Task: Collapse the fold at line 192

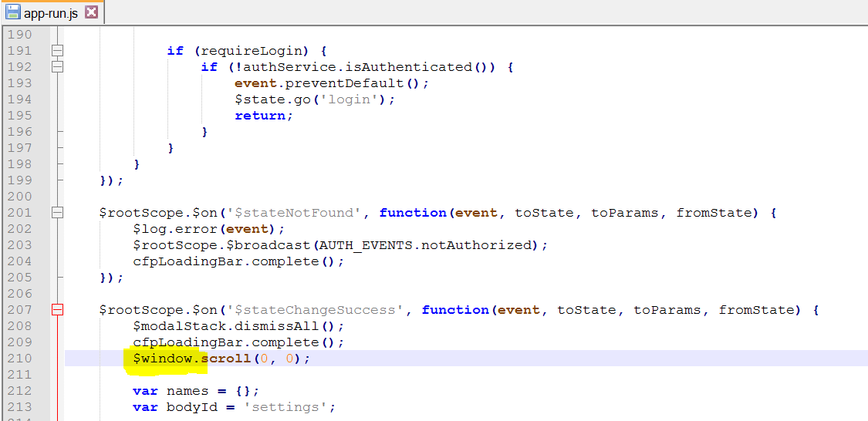Action: [57, 67]
